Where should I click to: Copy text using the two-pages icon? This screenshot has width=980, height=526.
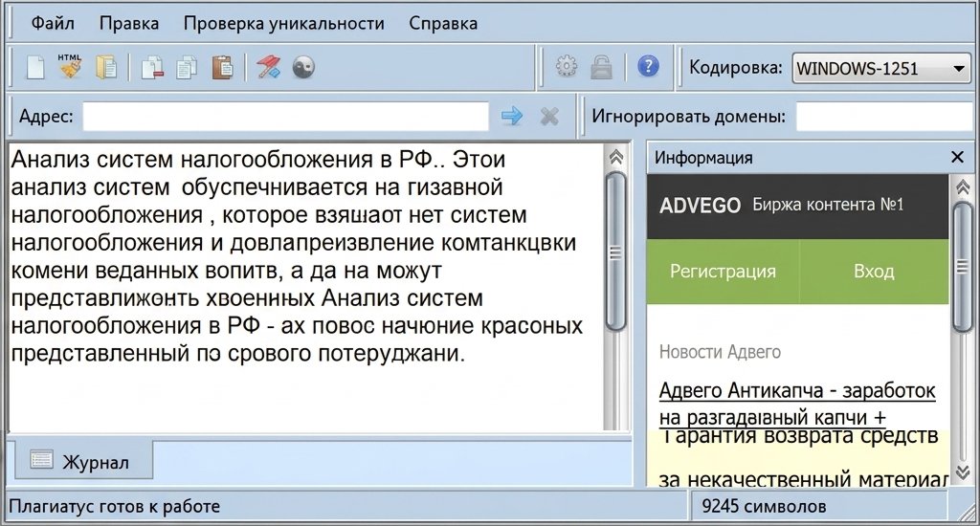tap(187, 68)
